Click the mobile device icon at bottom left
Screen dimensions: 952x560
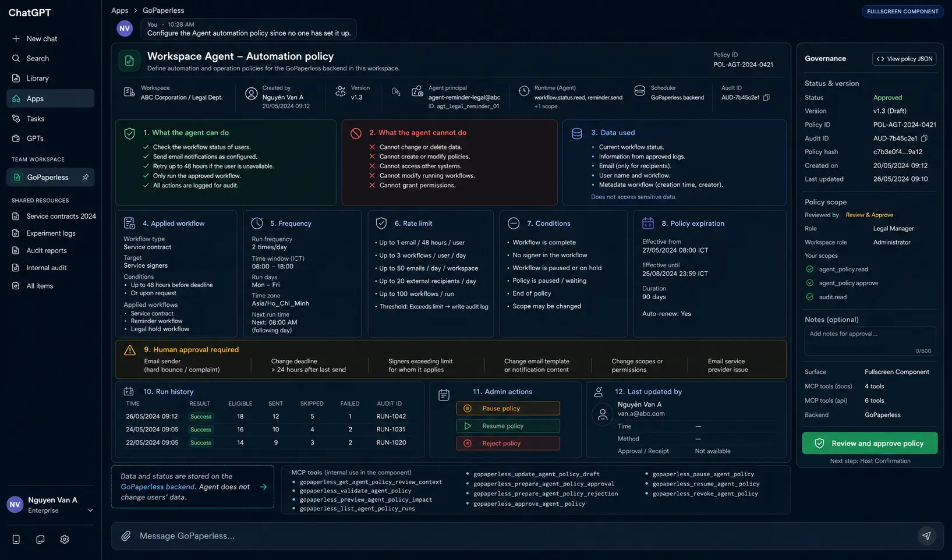coord(16,540)
